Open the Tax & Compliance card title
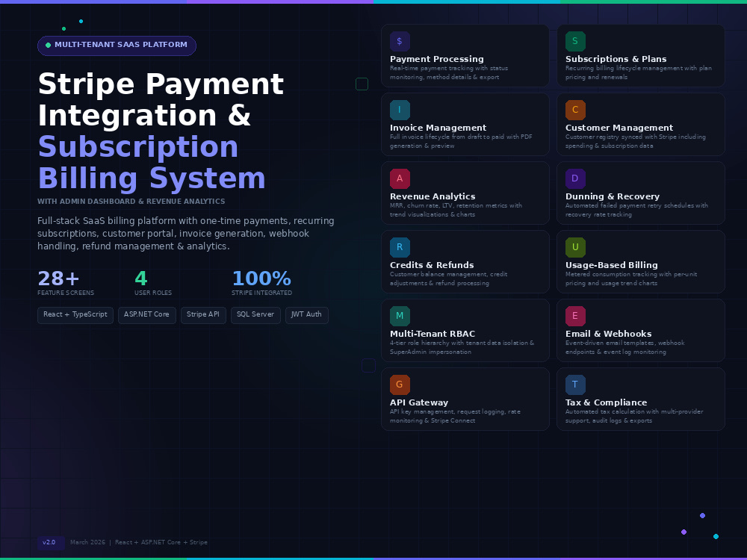This screenshot has width=747, height=560. 606,402
